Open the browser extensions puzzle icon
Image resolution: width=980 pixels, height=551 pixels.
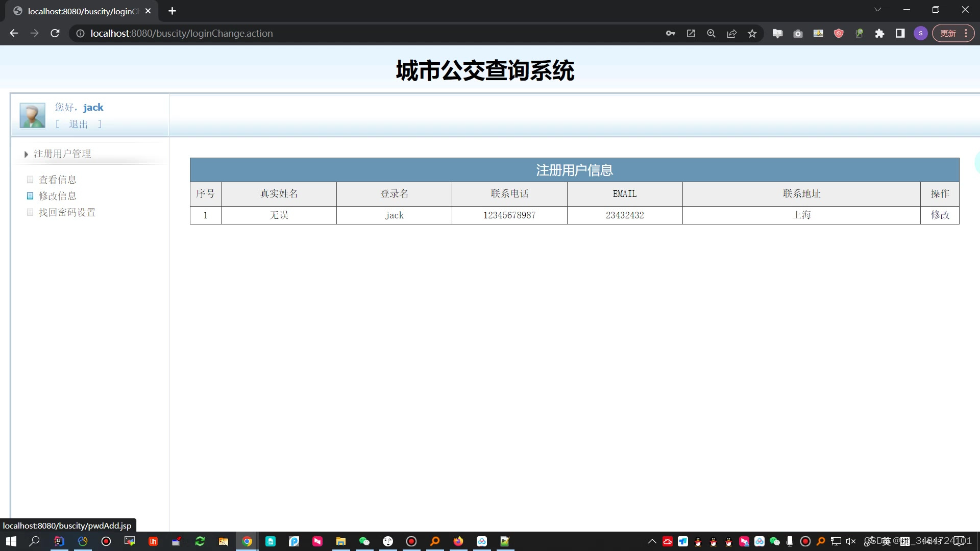(879, 33)
